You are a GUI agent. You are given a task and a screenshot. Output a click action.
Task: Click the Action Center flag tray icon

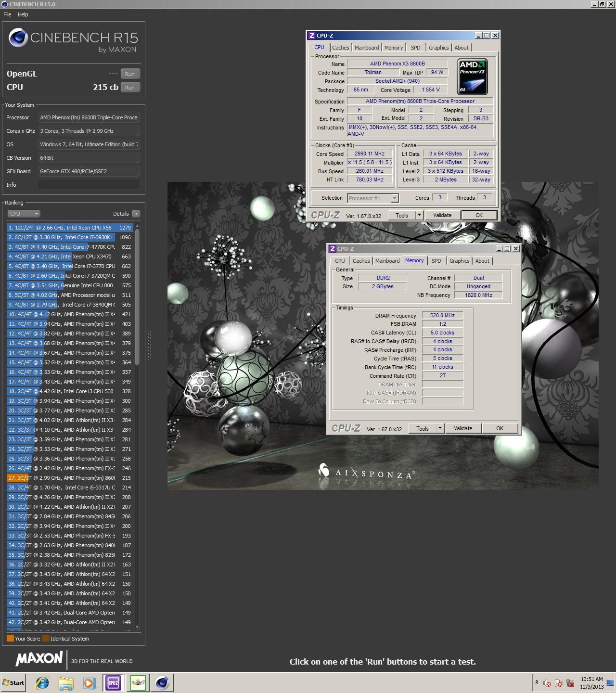pyautogui.click(x=559, y=683)
